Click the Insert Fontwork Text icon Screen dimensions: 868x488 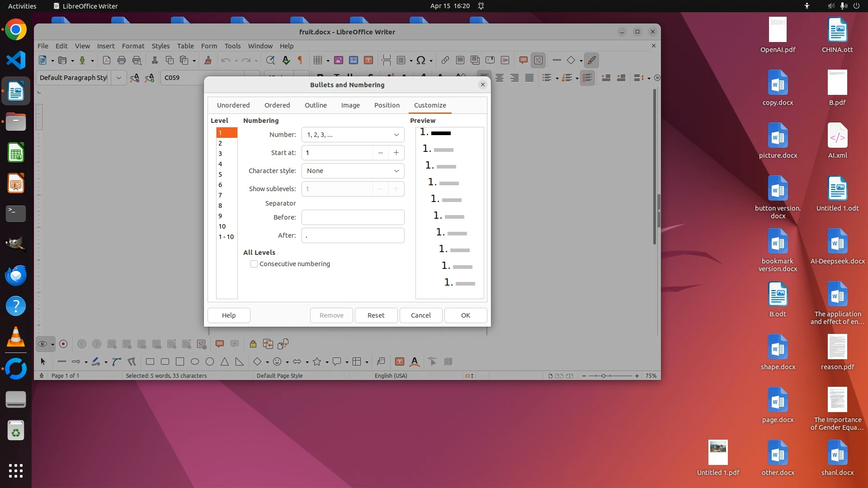pyautogui.click(x=415, y=361)
